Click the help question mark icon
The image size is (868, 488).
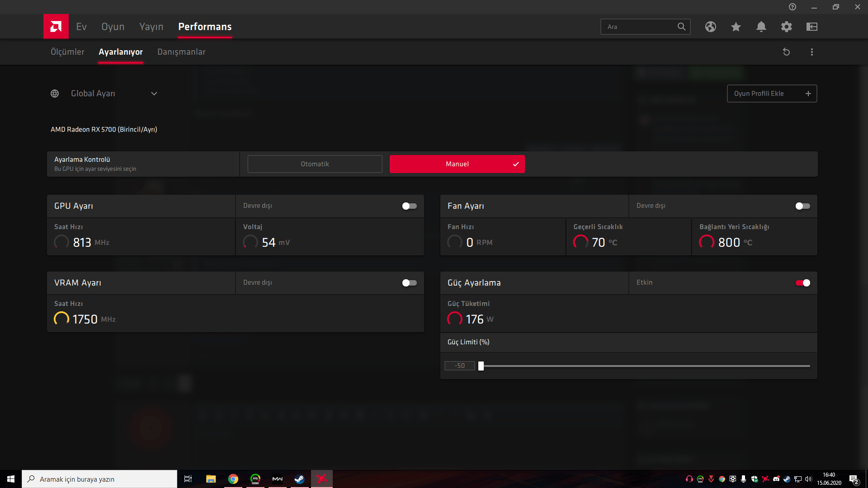click(793, 7)
